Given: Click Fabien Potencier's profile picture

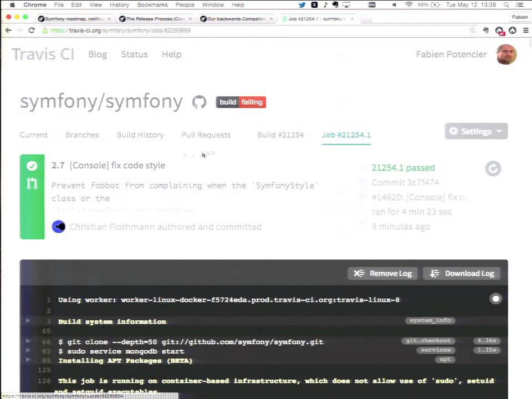Looking at the screenshot, I should click(x=506, y=54).
